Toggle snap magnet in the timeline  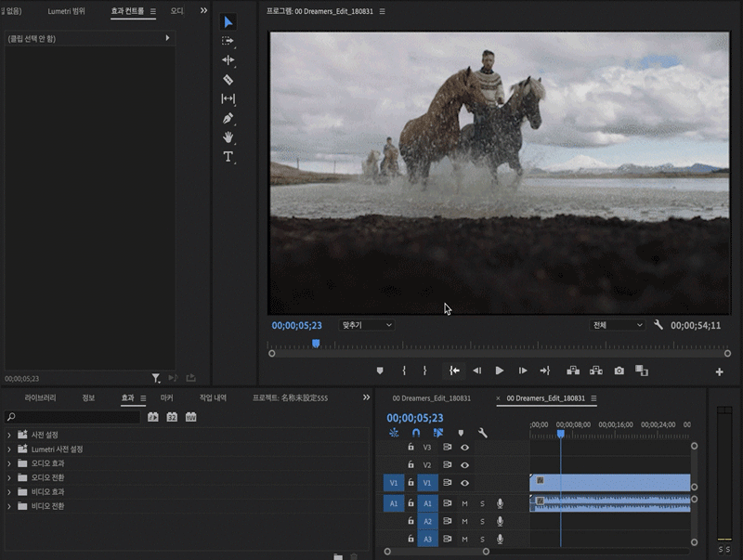[416, 433]
